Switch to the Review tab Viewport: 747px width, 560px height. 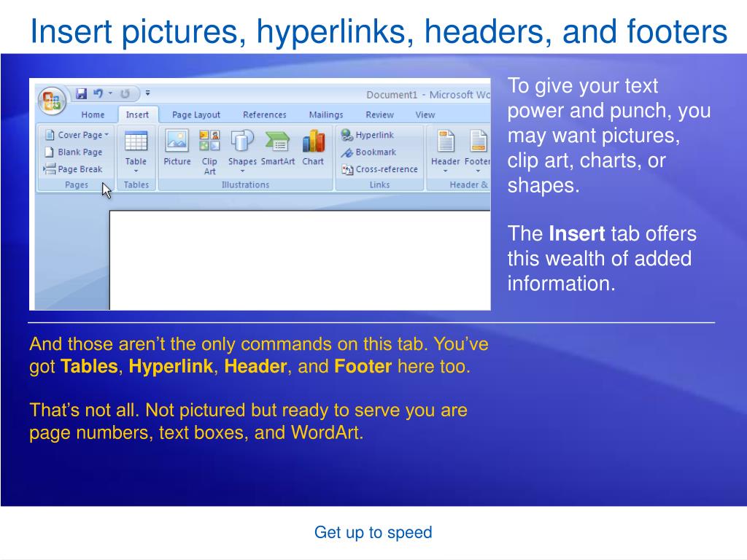(x=379, y=114)
